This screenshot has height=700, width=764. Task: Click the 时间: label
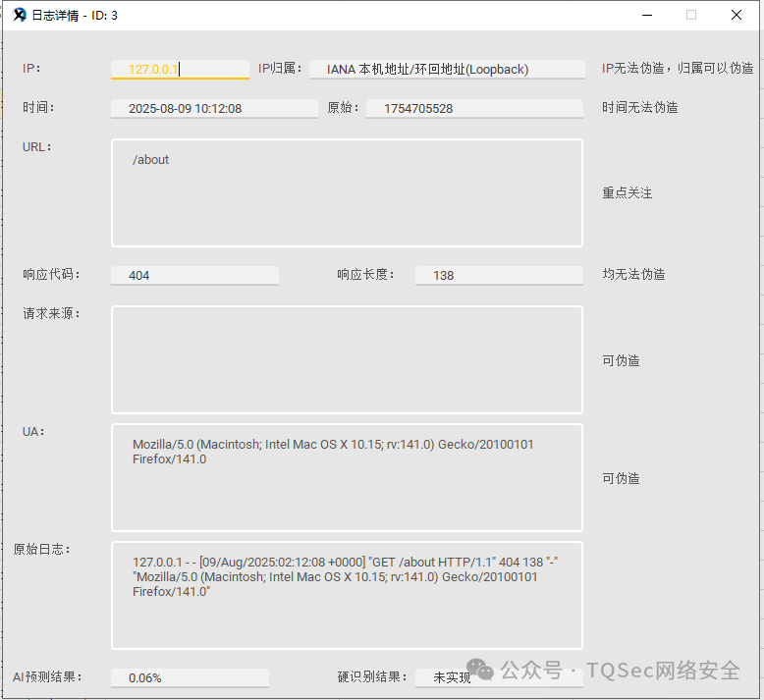[38, 107]
